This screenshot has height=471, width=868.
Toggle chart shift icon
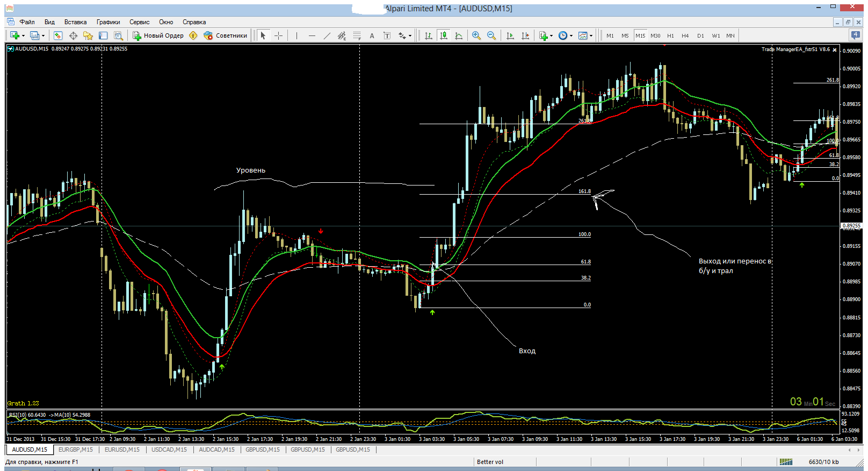(x=525, y=35)
